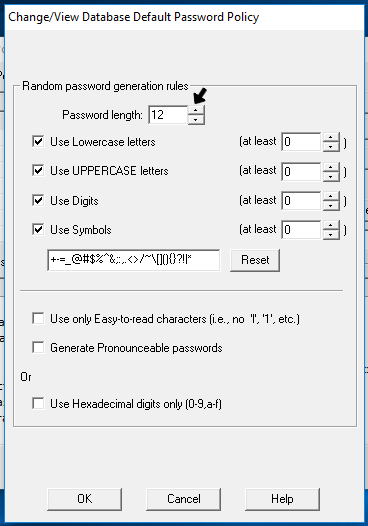
Task: Increment the minimum symbols count
Action: [331, 225]
